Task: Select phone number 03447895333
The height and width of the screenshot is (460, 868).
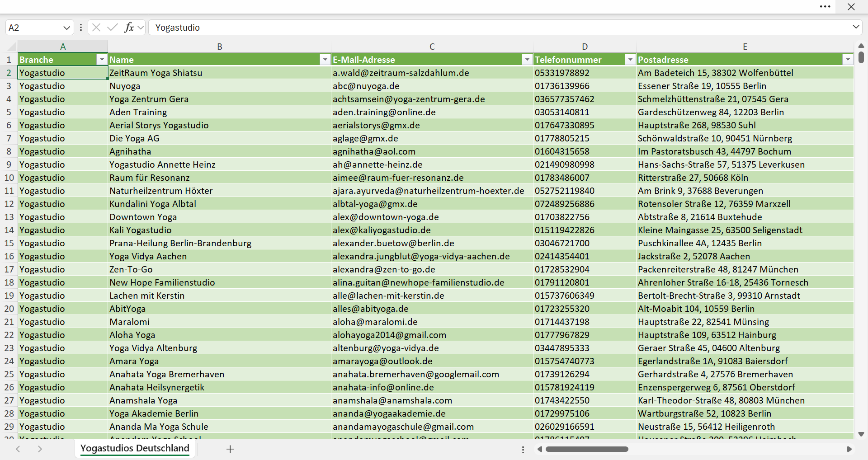Action: click(585, 348)
